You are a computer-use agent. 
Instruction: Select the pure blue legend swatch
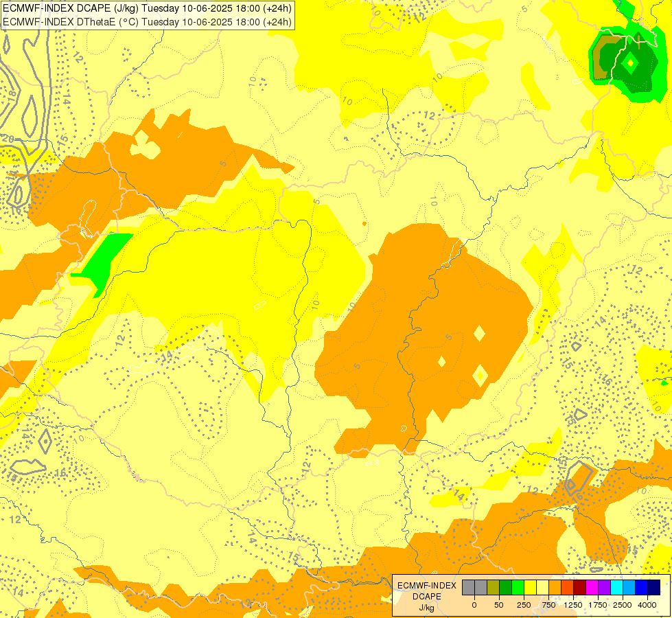642,588
